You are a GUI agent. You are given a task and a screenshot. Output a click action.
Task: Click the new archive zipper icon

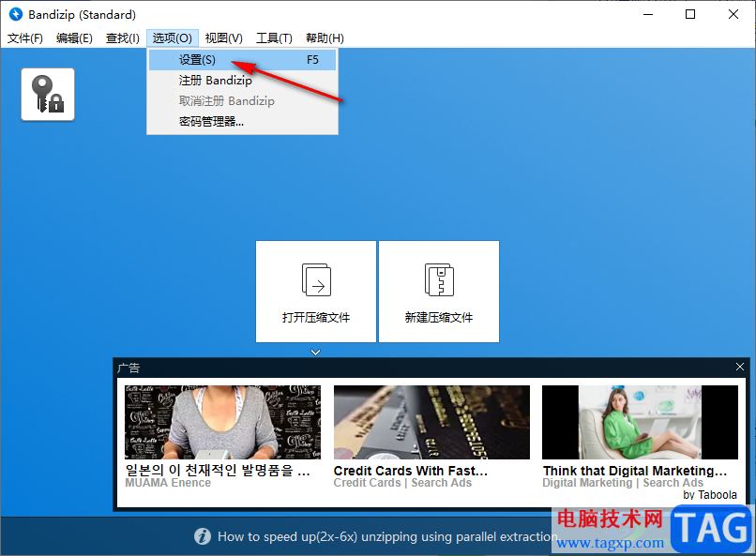(439, 279)
